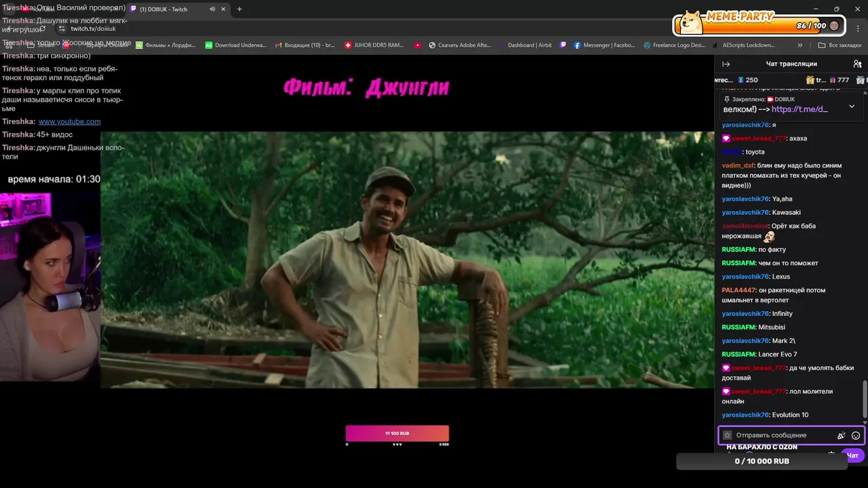Expand the bookmarks overflow chevron
The image size is (868, 488).
point(800,45)
